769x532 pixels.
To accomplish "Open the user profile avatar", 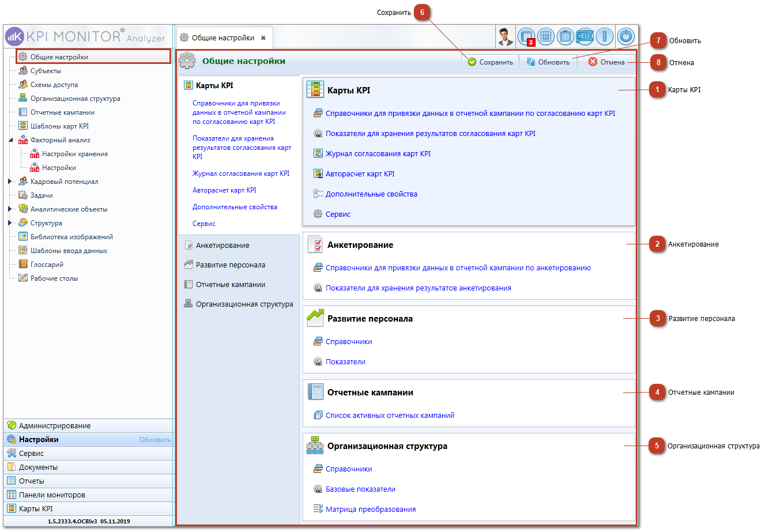I will [506, 37].
